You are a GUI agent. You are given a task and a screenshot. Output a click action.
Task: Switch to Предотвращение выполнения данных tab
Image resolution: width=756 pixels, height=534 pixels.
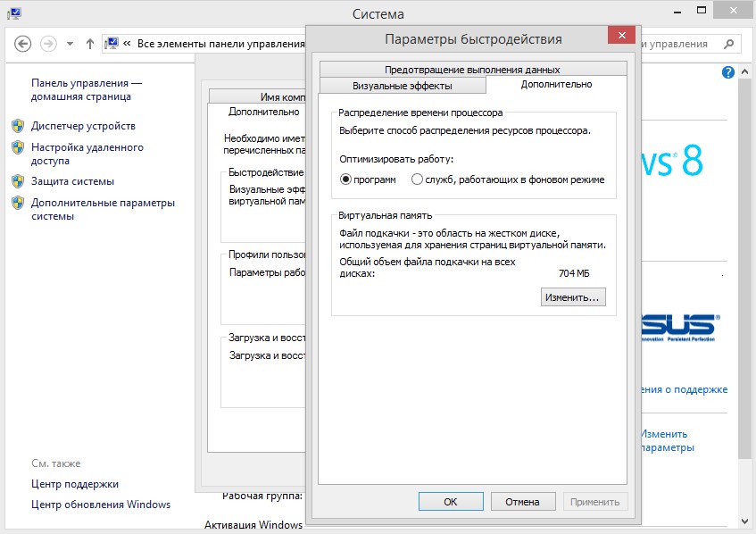[473, 70]
